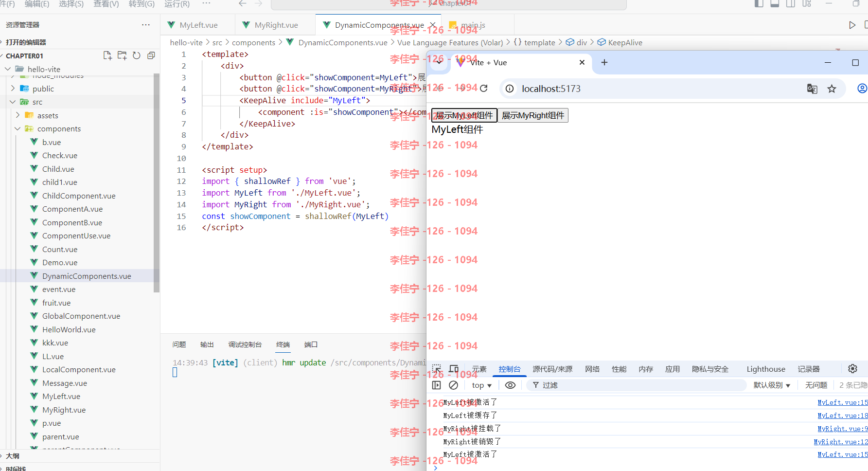Collapse the src folder
Viewport: 868px width, 471px height.
tap(13, 102)
